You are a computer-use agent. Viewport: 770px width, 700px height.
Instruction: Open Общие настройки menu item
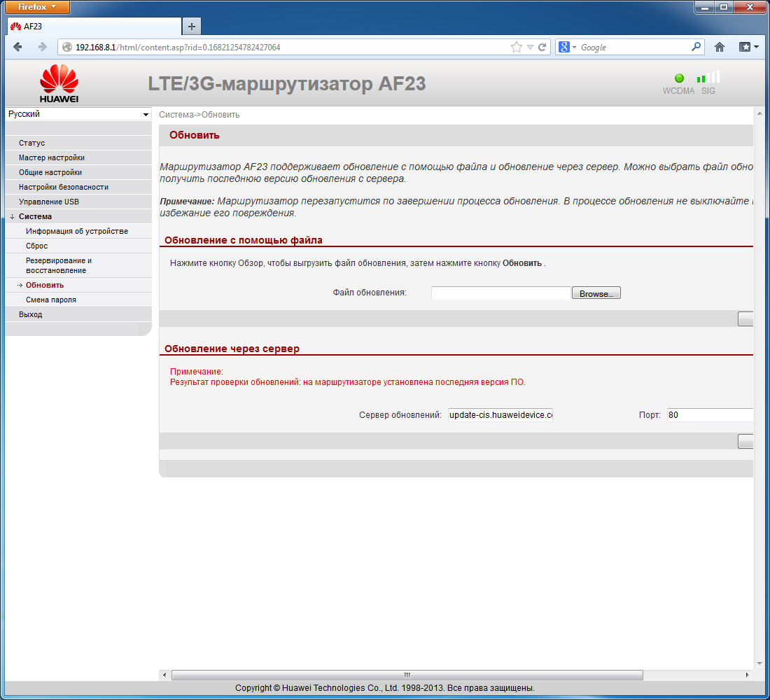pyautogui.click(x=78, y=172)
